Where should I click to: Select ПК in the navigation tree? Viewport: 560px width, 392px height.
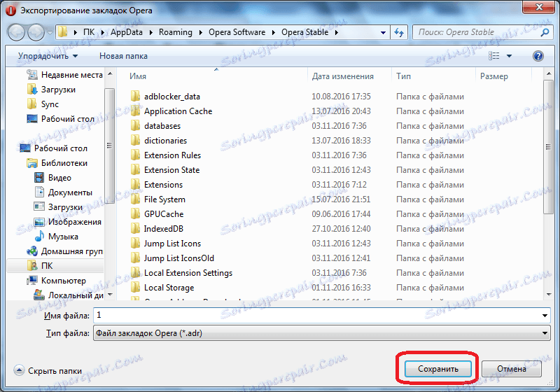click(x=47, y=265)
